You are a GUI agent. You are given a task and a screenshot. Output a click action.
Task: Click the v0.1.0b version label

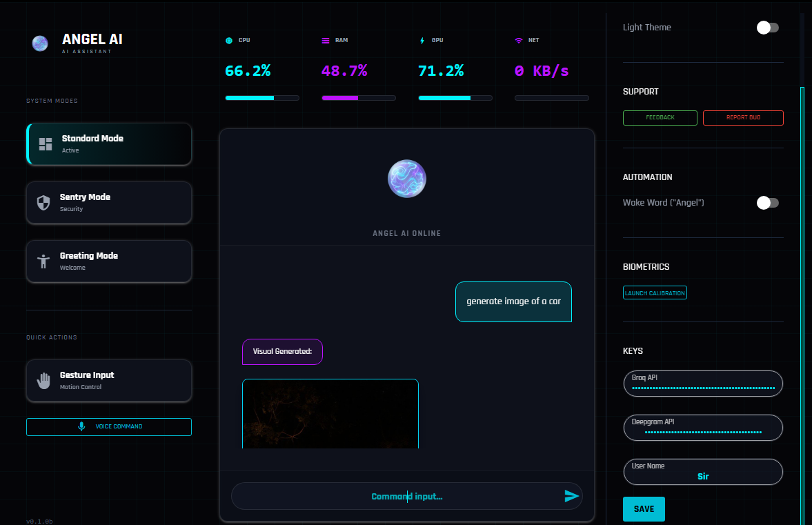[x=39, y=522]
